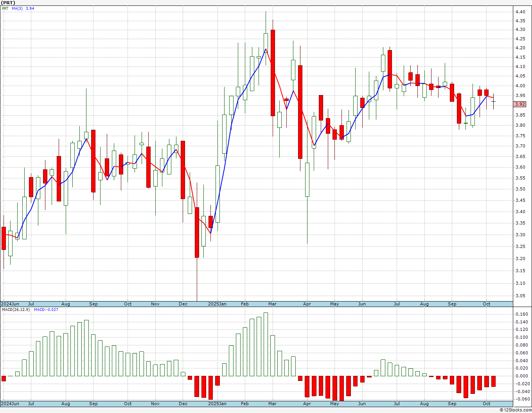
Task: Click the pink 3.92 current price tag
Action: (x=520, y=104)
